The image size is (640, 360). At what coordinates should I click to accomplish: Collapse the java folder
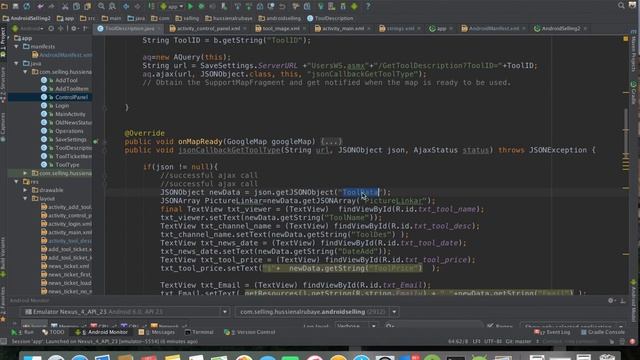coord(17,63)
